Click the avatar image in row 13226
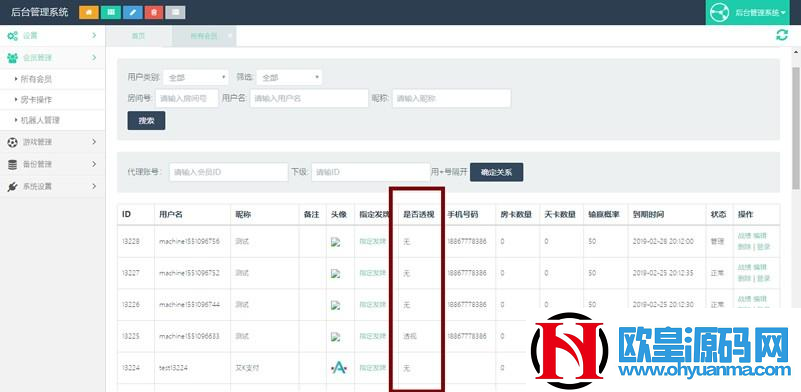Viewport: 801px width, 392px height. [335, 305]
